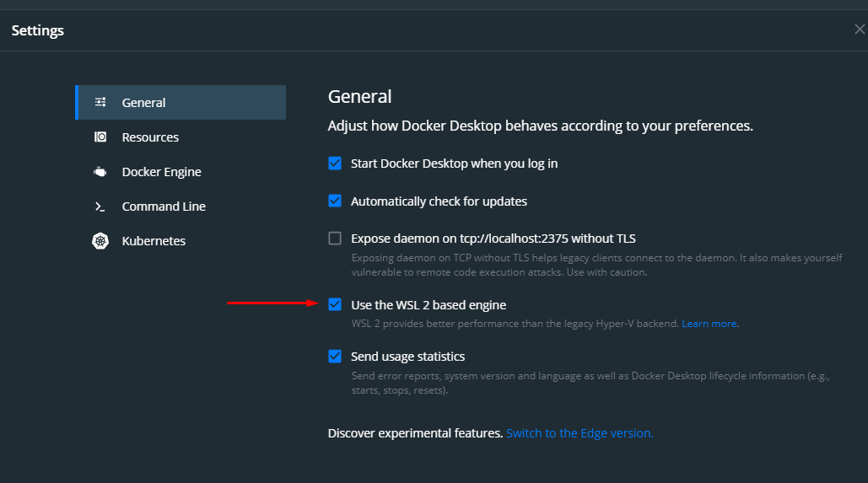Click the Command Line prompt icon
868x483 pixels.
100,207
